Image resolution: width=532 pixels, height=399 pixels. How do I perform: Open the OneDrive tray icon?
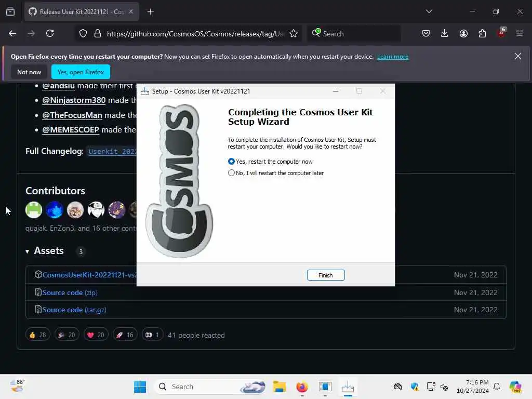point(397,387)
